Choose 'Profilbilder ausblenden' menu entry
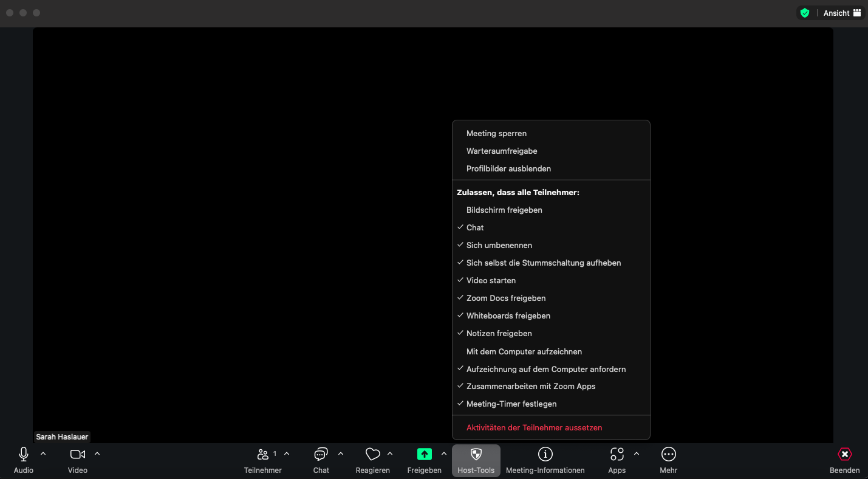 pos(508,168)
